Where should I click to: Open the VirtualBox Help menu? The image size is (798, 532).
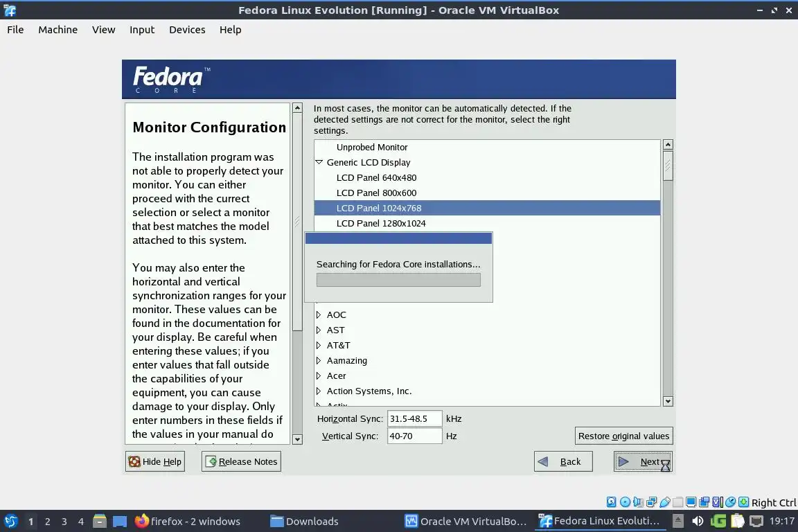coord(230,30)
